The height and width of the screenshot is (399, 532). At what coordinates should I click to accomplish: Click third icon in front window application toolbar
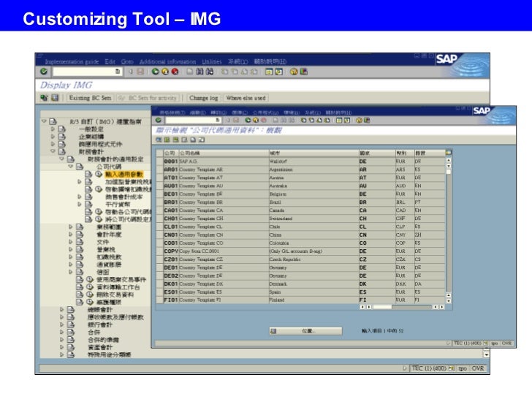(175, 140)
